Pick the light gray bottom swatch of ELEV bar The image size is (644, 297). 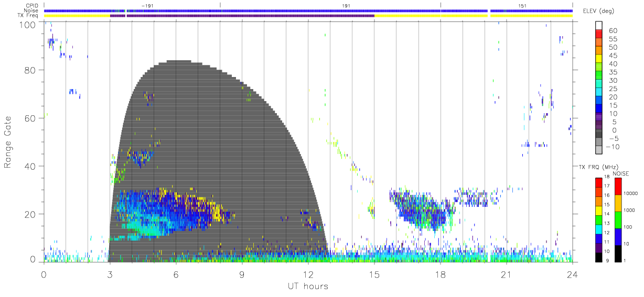pos(600,150)
